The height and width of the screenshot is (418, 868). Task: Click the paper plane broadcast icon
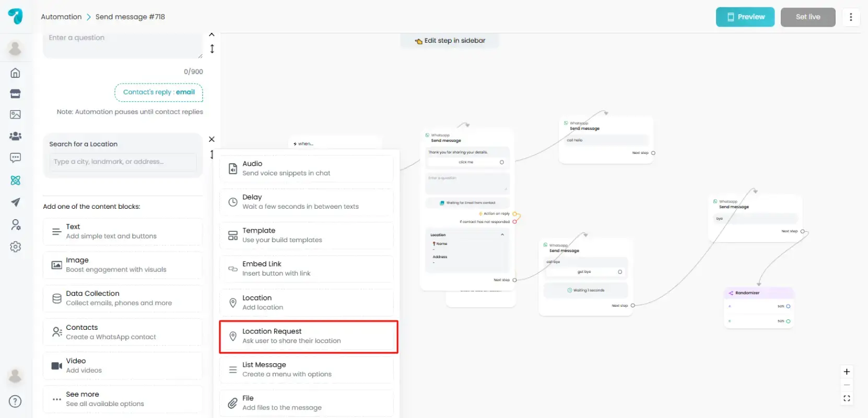point(15,202)
